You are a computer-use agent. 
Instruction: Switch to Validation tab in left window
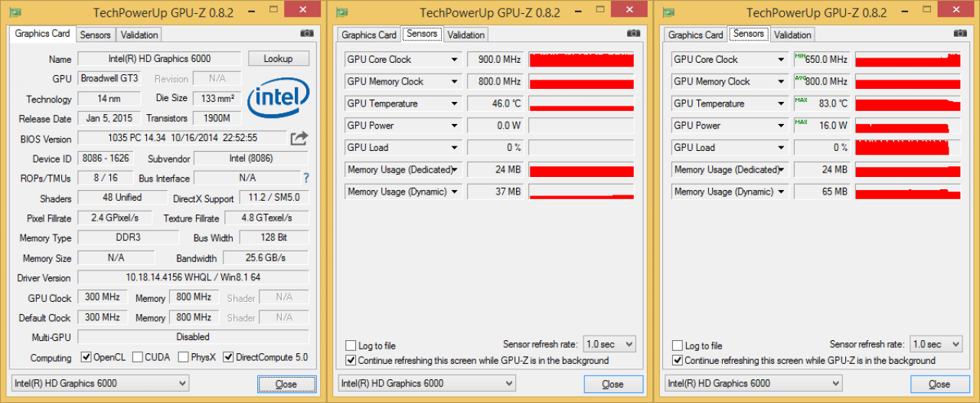(x=139, y=34)
